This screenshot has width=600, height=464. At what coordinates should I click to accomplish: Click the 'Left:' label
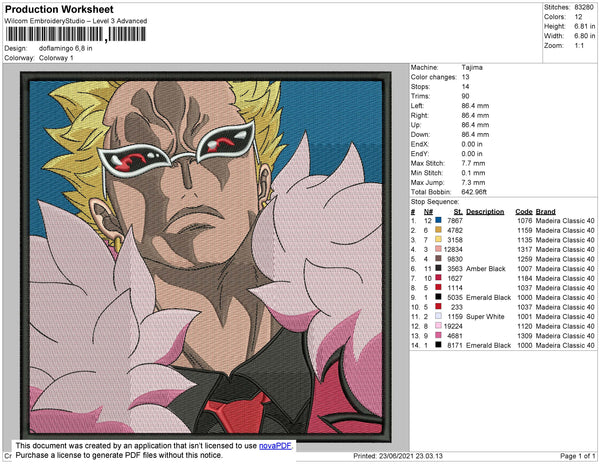[417, 106]
